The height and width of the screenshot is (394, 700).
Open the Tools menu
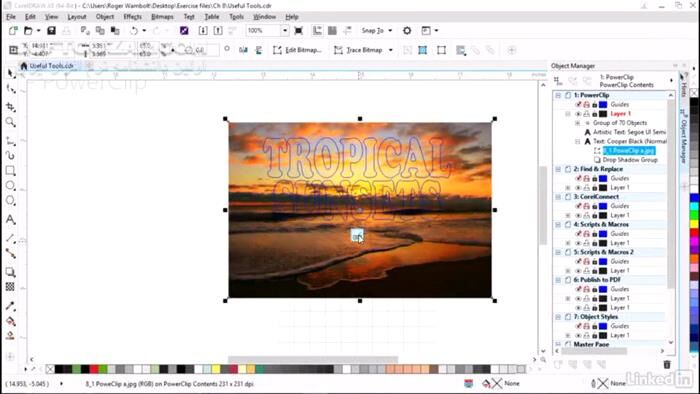(236, 17)
